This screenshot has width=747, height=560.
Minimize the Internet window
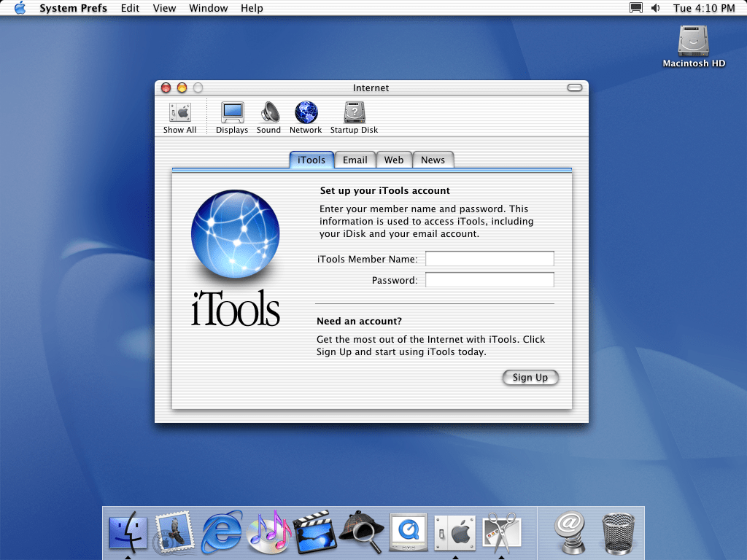point(182,87)
